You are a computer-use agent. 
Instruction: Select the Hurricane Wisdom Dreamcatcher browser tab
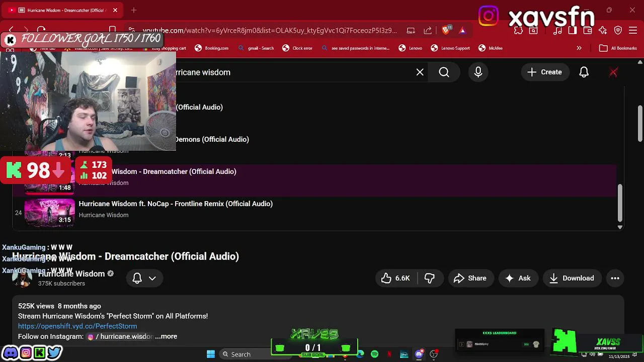click(x=63, y=10)
